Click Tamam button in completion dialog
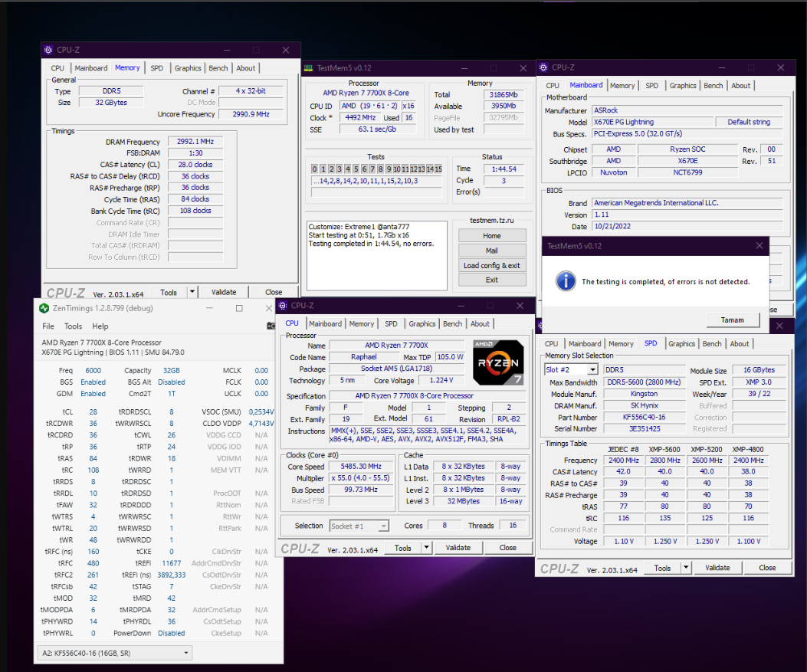The width and height of the screenshot is (807, 672). tap(733, 320)
